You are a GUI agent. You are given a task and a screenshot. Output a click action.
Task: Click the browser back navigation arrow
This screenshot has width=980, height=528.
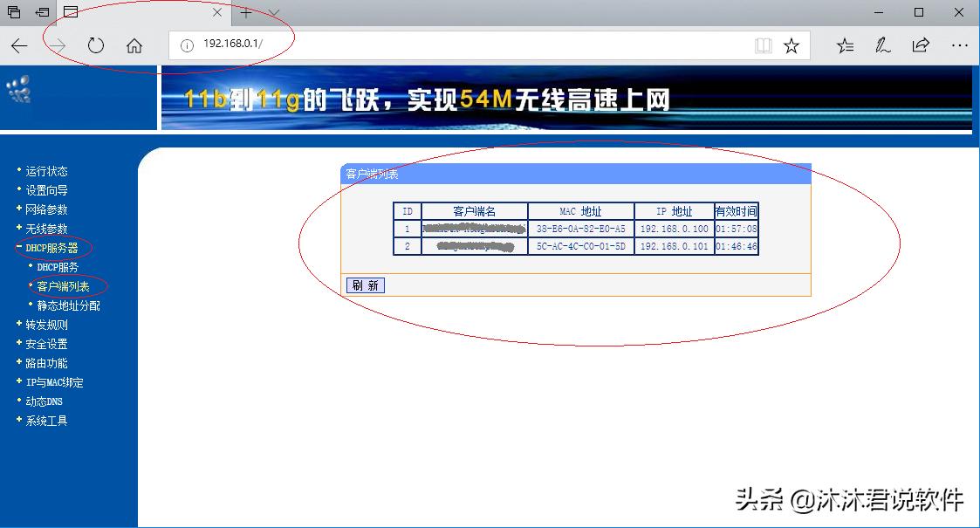pyautogui.click(x=18, y=45)
